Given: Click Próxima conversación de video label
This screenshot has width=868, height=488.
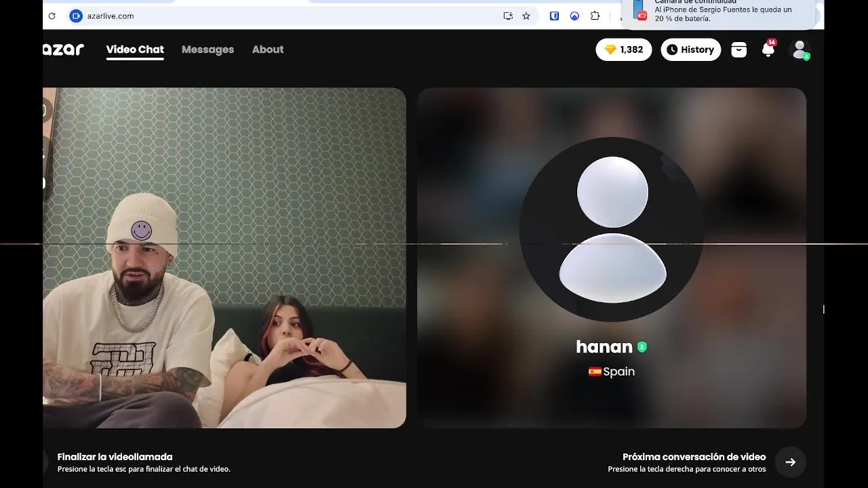Looking at the screenshot, I should coord(694,457).
